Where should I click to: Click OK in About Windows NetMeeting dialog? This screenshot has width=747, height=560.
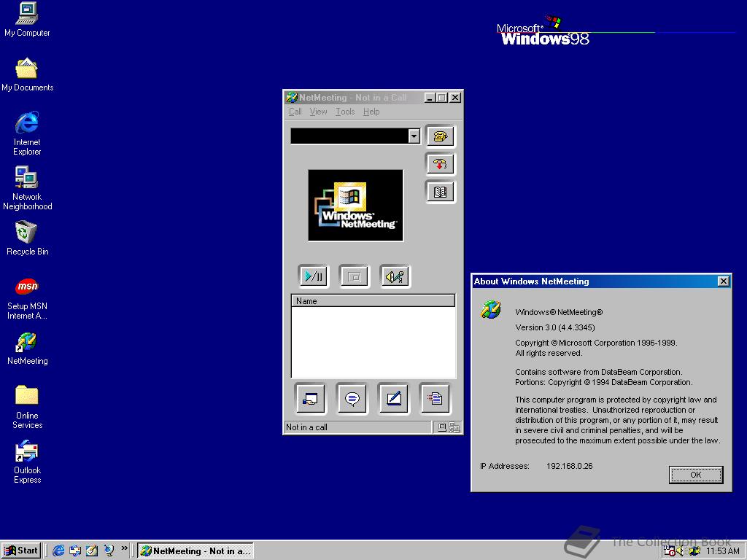[695, 475]
